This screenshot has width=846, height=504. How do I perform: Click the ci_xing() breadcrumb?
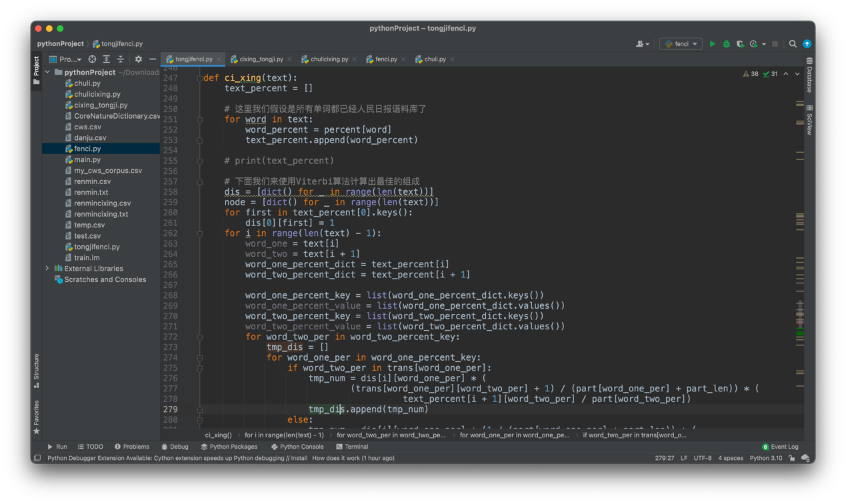[x=218, y=435]
